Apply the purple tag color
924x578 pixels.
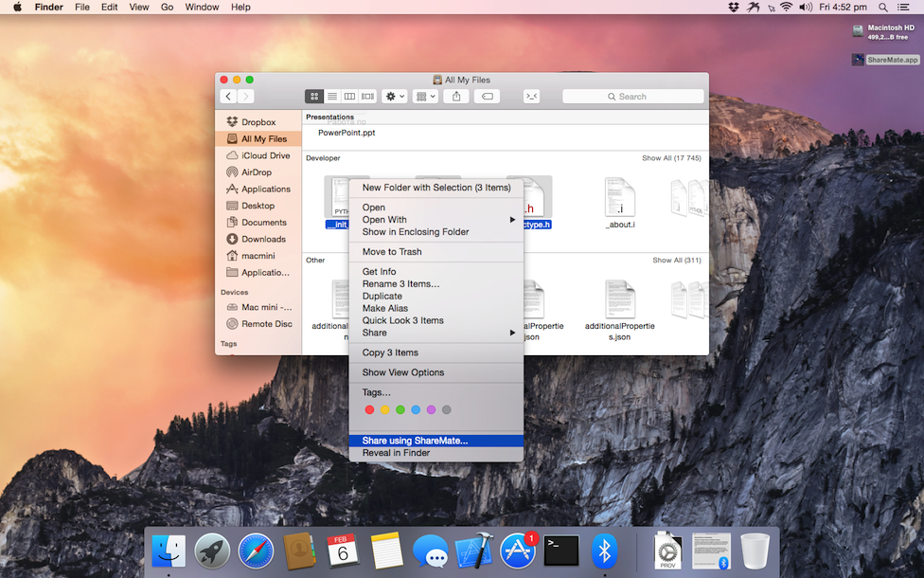pyautogui.click(x=432, y=410)
